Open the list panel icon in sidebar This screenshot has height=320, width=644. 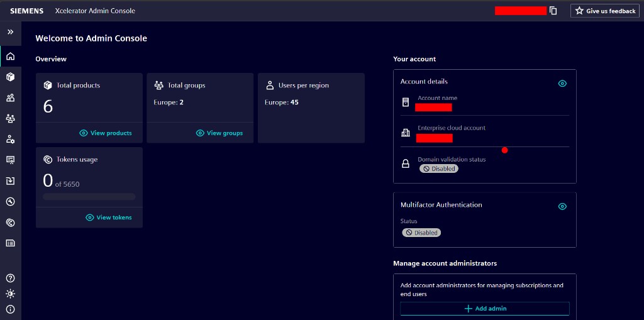(10, 243)
